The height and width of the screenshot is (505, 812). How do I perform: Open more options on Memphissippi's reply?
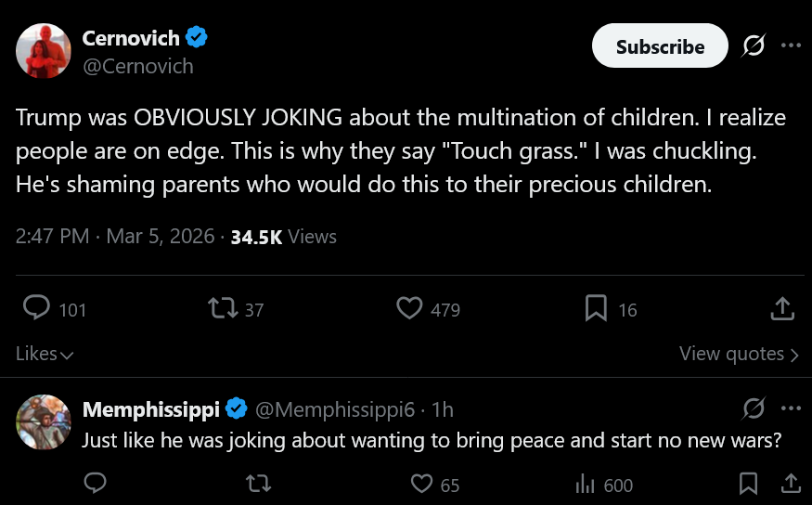click(x=790, y=408)
